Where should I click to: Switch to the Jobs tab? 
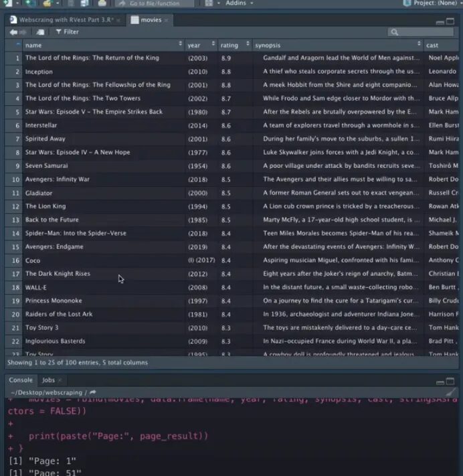(49, 380)
